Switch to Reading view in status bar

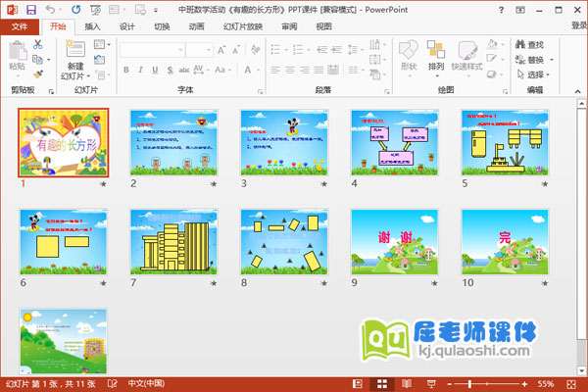(407, 384)
